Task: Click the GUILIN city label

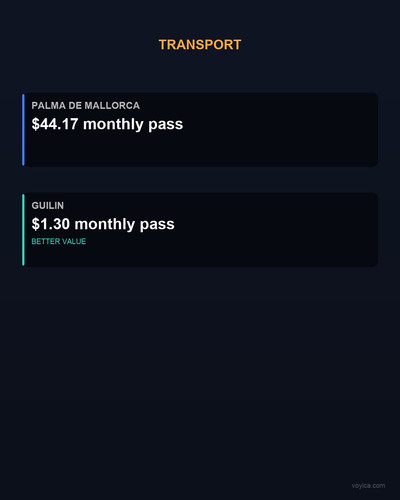Action: tap(48, 206)
